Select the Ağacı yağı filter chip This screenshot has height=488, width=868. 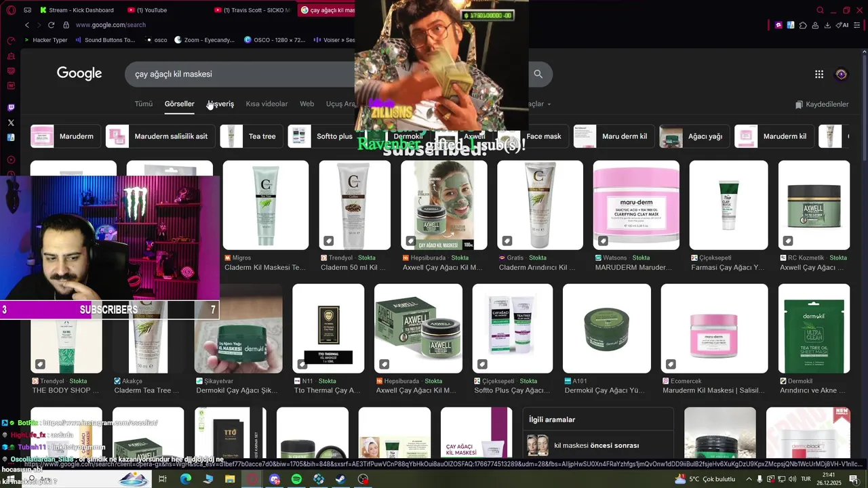pyautogui.click(x=694, y=136)
